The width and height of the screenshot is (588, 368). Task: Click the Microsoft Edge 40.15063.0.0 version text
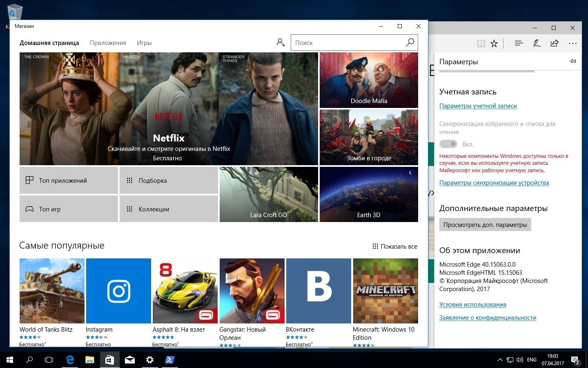point(477,264)
